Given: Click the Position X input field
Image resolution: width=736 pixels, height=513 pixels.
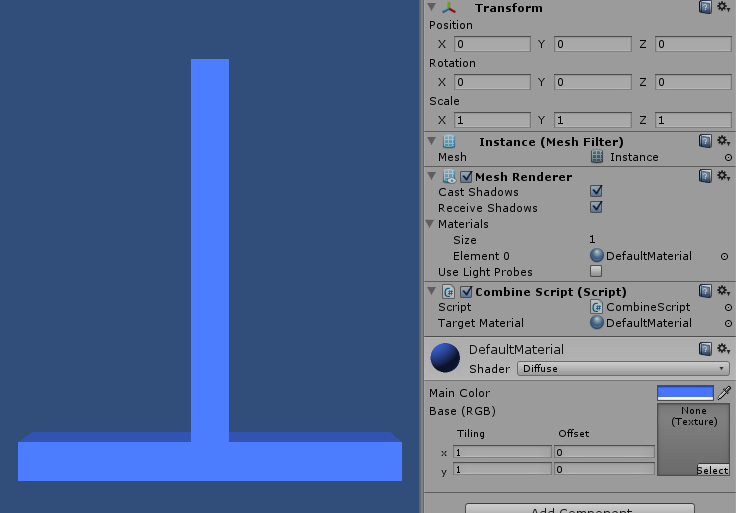Looking at the screenshot, I should tap(492, 44).
